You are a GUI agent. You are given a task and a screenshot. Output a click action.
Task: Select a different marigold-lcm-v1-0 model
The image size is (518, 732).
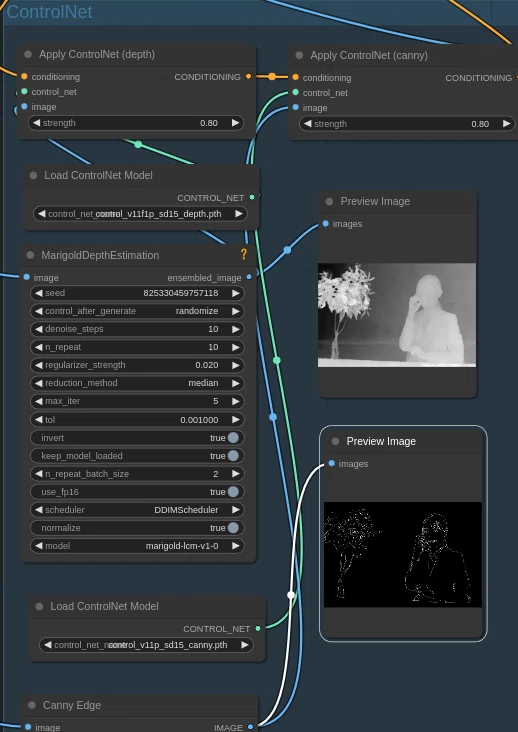click(137, 546)
